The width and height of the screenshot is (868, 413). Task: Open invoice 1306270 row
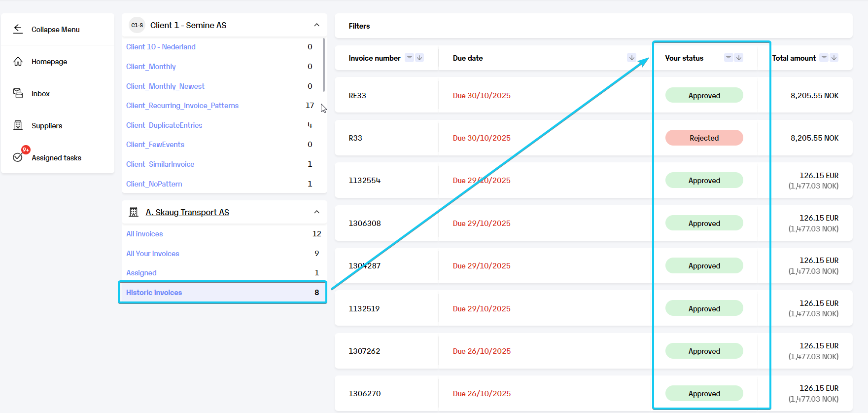[x=593, y=393]
